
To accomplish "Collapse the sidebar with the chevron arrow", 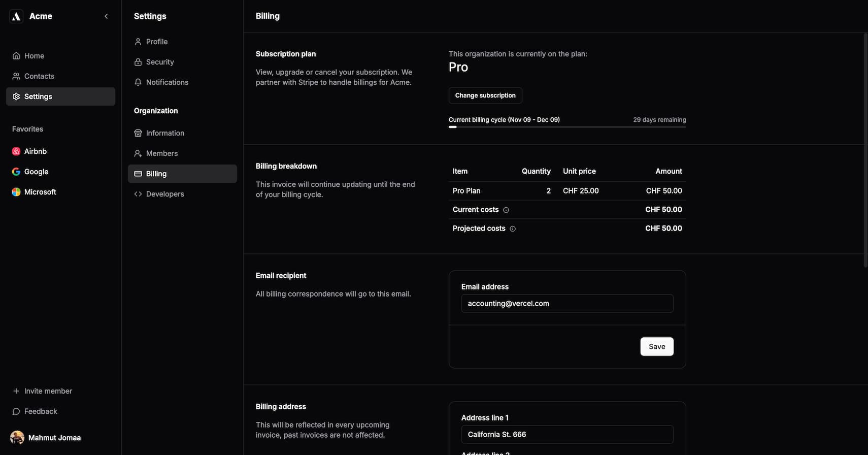I will click(x=106, y=16).
